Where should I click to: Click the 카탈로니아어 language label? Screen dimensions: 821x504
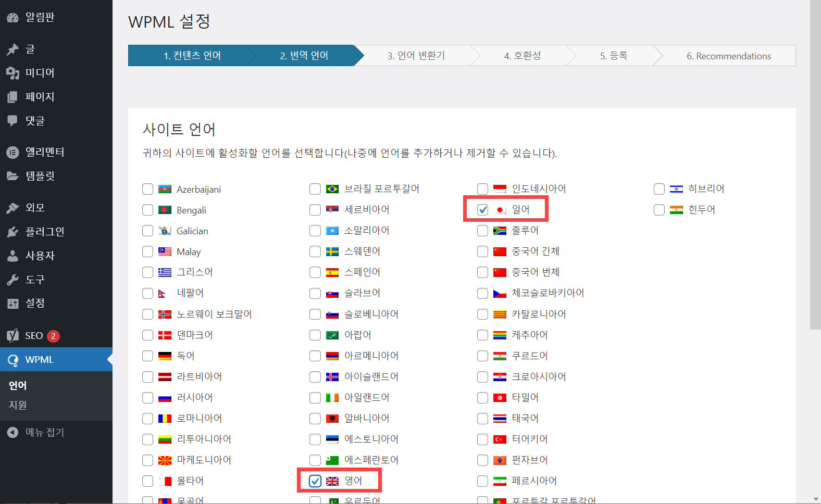(539, 314)
